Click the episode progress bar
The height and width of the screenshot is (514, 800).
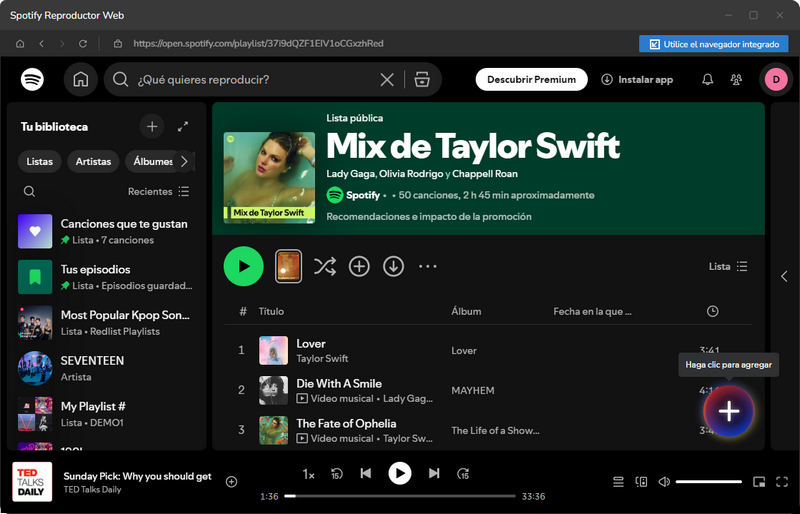coord(400,496)
